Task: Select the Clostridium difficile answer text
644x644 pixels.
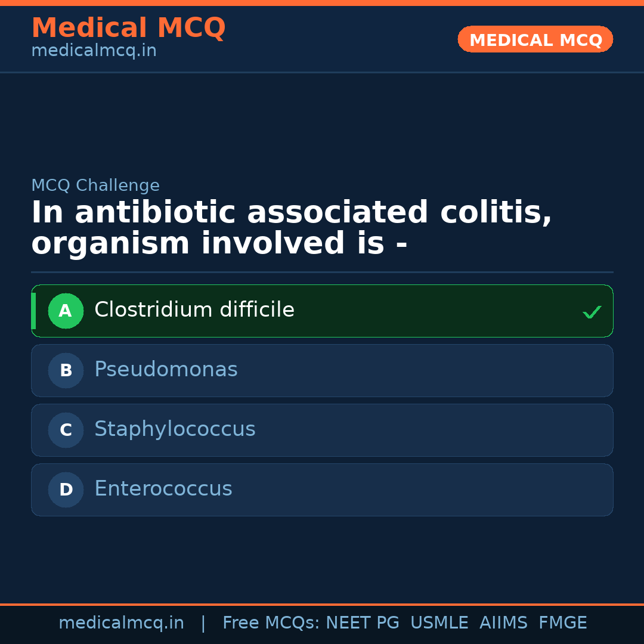Action: click(x=194, y=310)
